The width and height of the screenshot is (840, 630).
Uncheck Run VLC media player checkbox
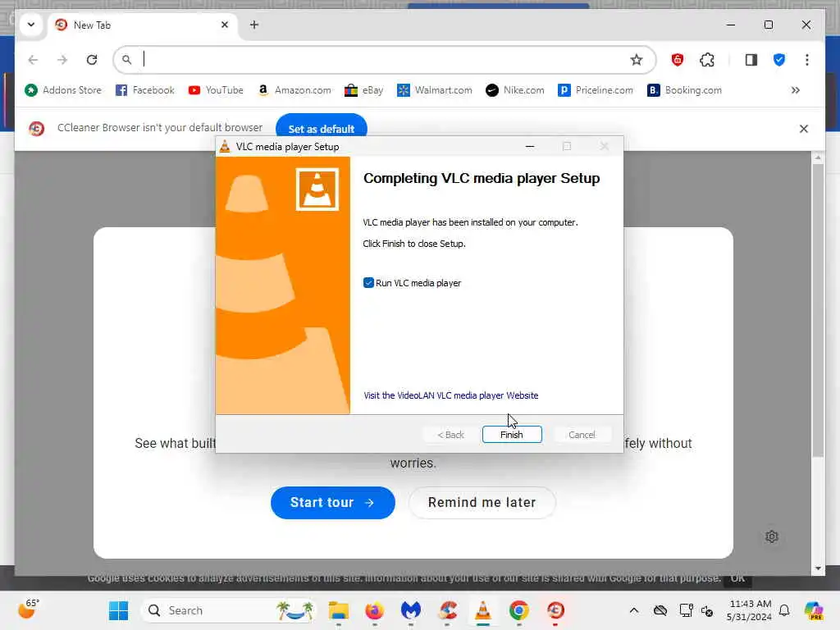368,283
